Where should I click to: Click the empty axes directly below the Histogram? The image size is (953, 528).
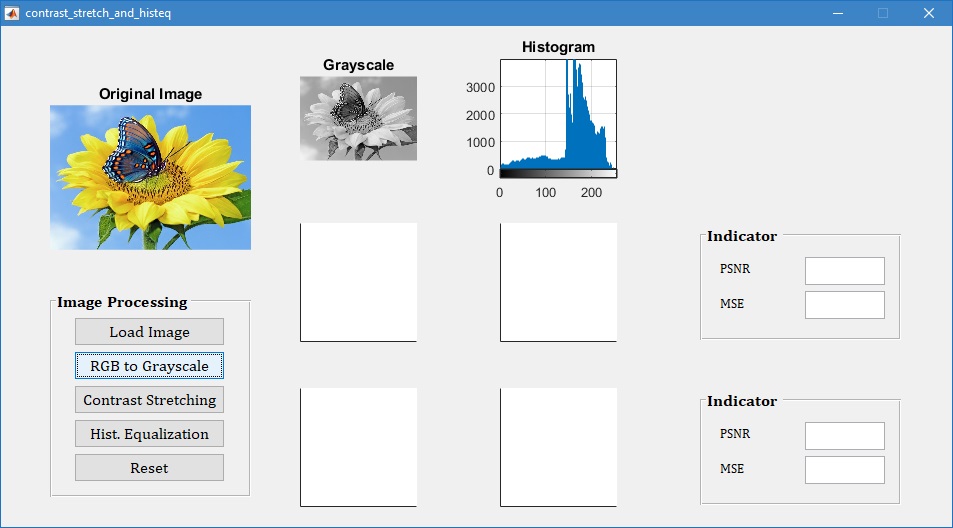[x=558, y=282]
